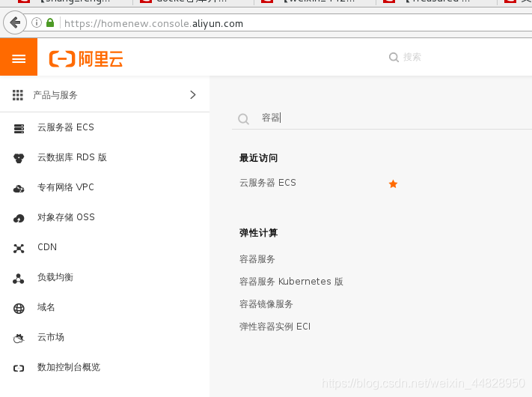Open 云服务器 ECS in sidebar

pyautogui.click(x=66, y=127)
